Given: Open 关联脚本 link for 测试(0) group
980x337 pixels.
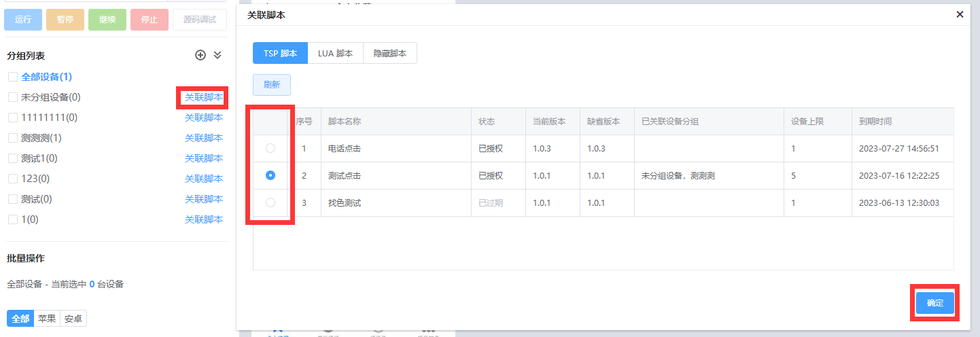Looking at the screenshot, I should (204, 199).
